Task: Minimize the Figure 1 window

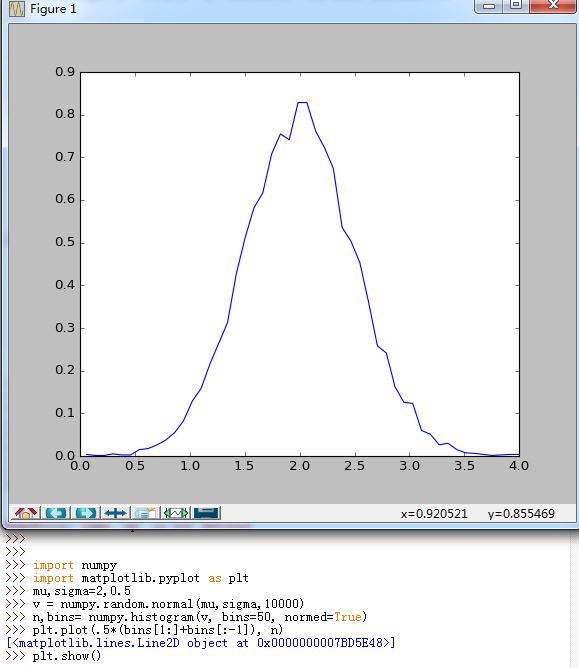Action: (489, 6)
